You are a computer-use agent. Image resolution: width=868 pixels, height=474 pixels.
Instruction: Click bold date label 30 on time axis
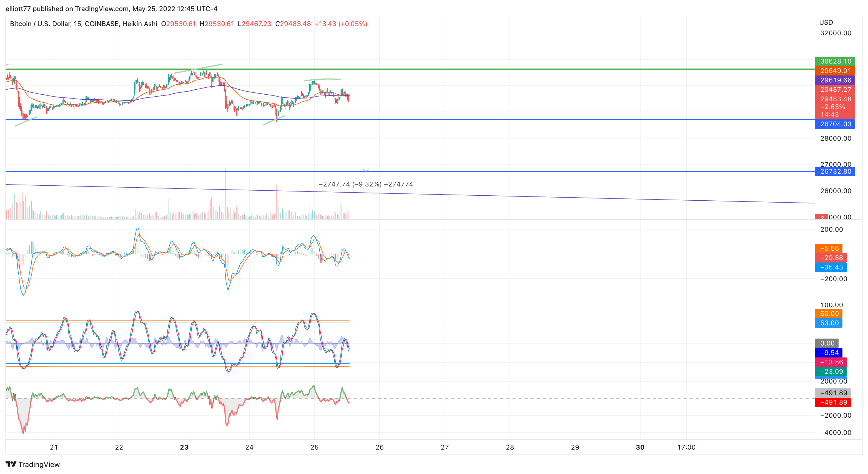[x=640, y=447]
